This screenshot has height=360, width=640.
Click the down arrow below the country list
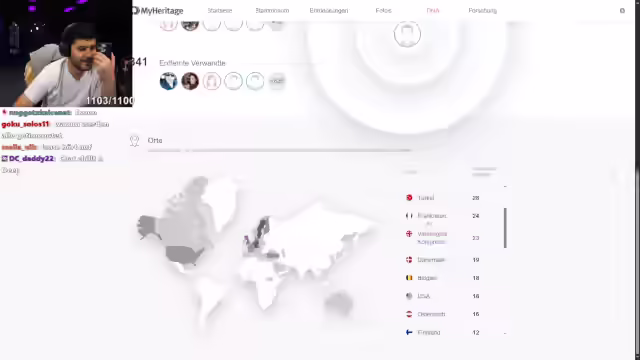pyautogui.click(x=505, y=333)
